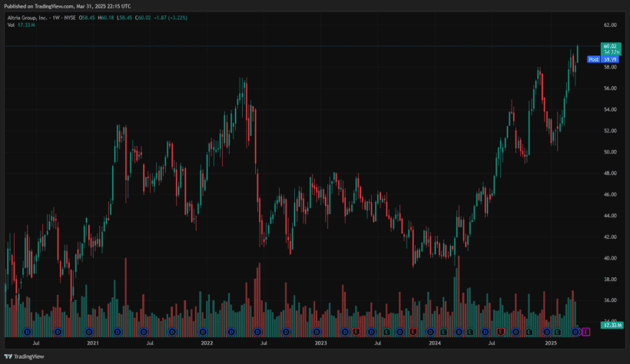The width and height of the screenshot is (630, 364).
Task: Click the 44.00 level on the price scale
Action: tap(611, 216)
